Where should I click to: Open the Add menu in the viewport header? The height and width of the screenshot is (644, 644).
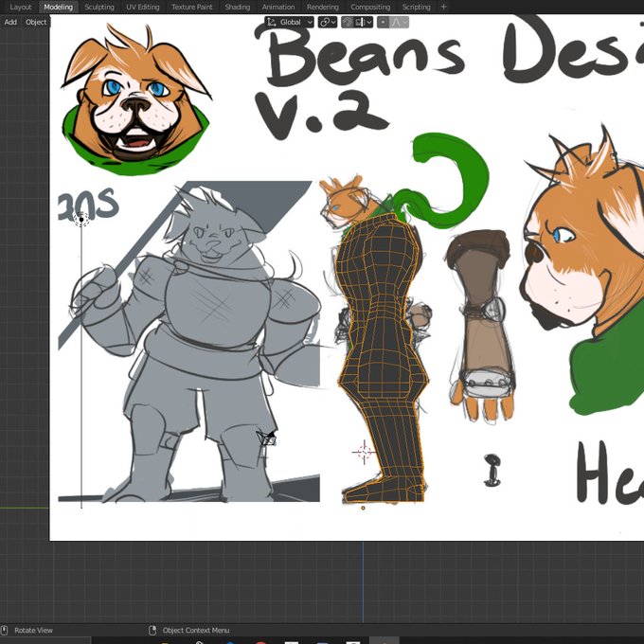point(10,22)
